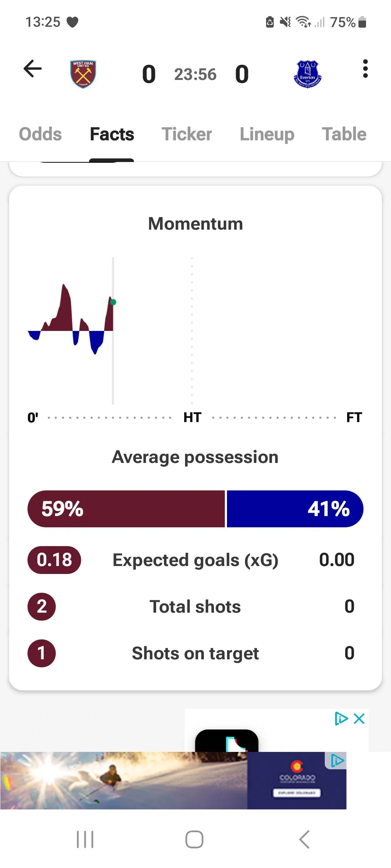Switch to the Odds tab
The height and width of the screenshot is (868, 391).
coord(40,134)
